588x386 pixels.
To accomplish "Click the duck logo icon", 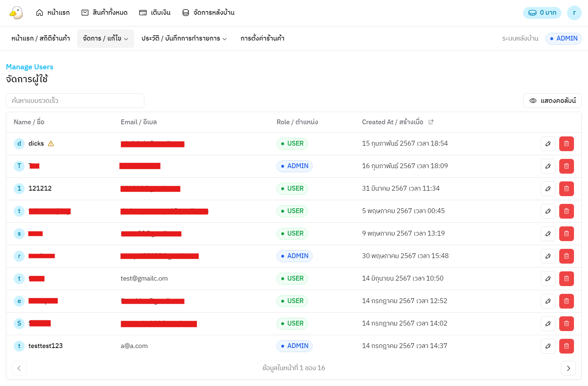I will 16,13.
